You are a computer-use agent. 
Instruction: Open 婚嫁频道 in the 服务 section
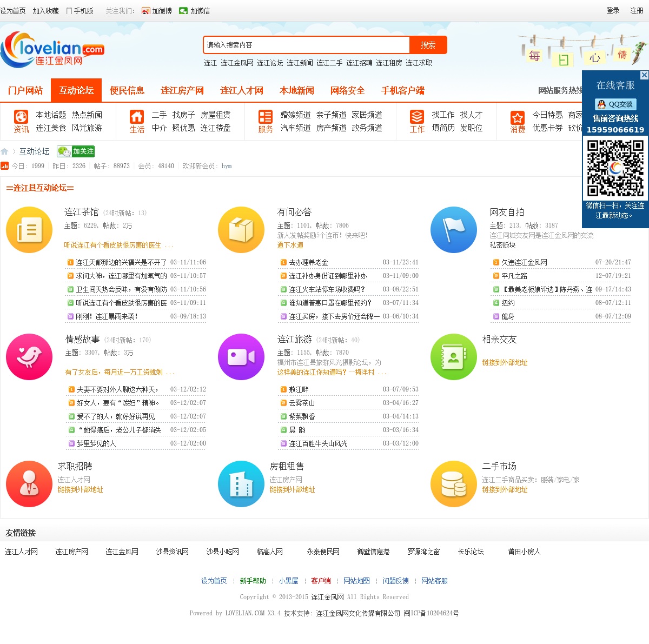click(295, 115)
